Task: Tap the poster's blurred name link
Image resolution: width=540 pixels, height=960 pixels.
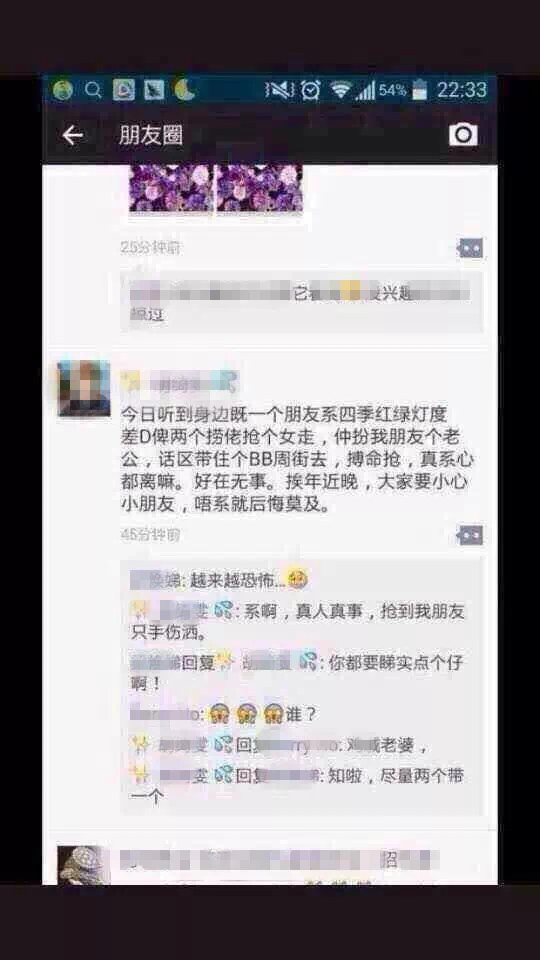Action: pos(179,383)
